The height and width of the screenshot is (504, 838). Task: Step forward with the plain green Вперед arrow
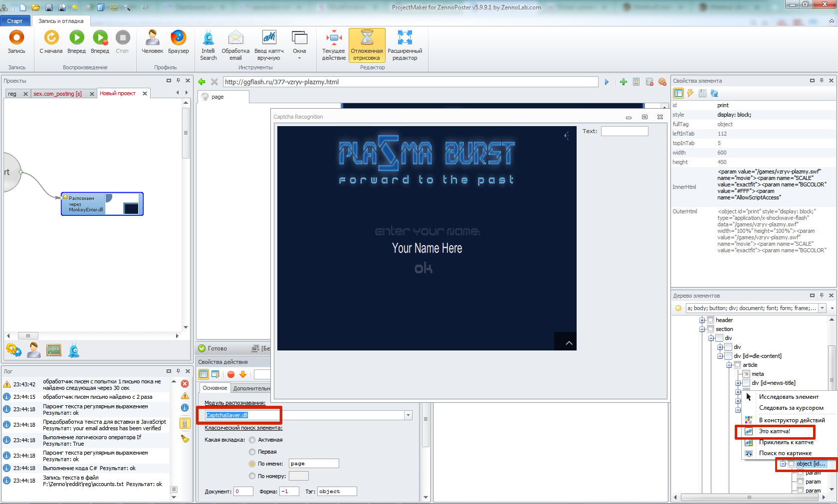[x=76, y=43]
